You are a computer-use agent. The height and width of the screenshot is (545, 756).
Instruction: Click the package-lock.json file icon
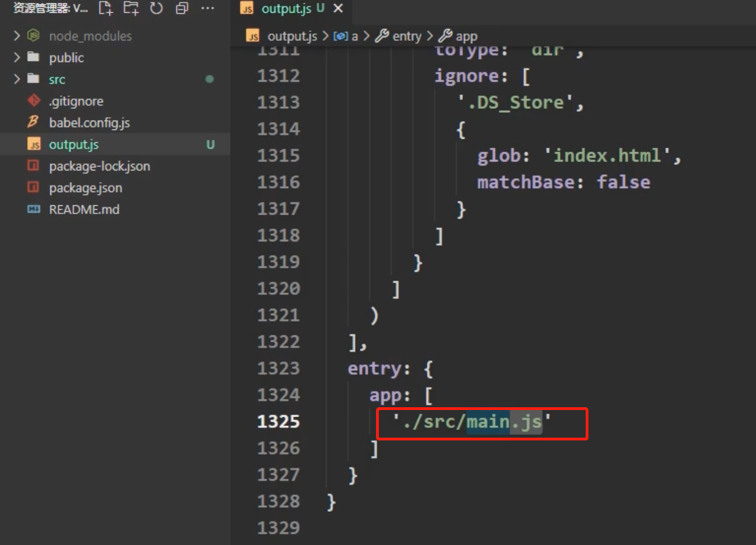click(x=34, y=166)
